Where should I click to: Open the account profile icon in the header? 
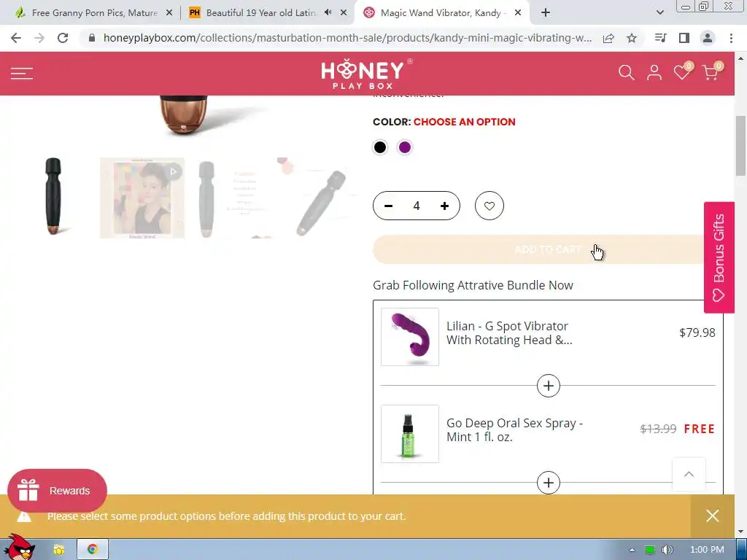click(x=654, y=73)
